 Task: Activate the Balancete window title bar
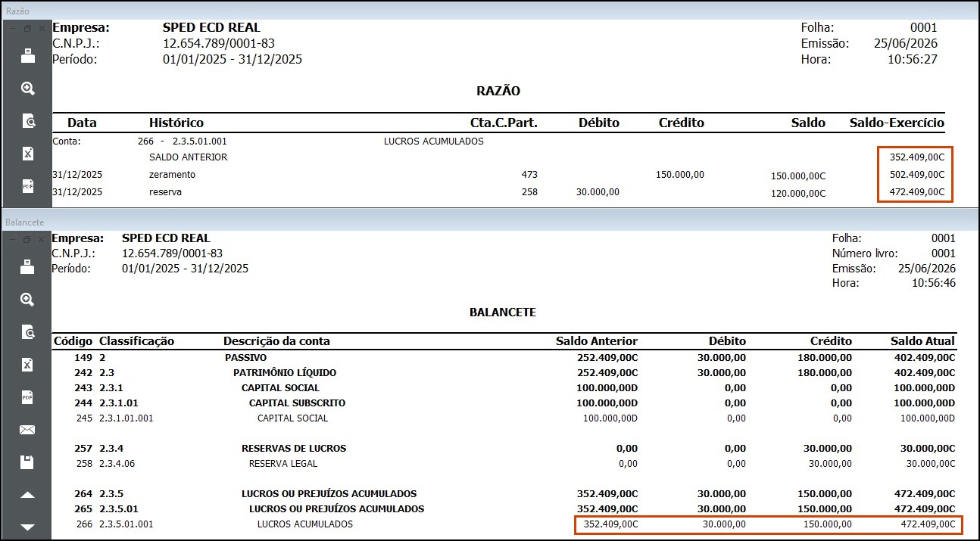pyautogui.click(x=490, y=222)
